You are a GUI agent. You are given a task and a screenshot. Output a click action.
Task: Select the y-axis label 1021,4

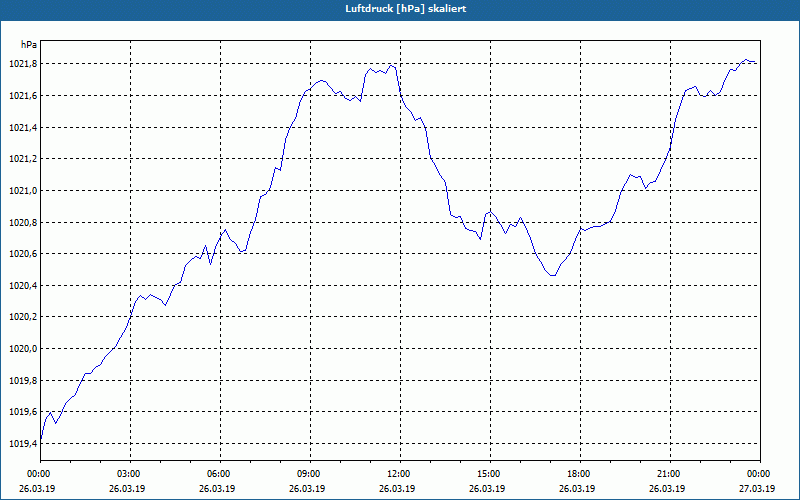pos(23,128)
